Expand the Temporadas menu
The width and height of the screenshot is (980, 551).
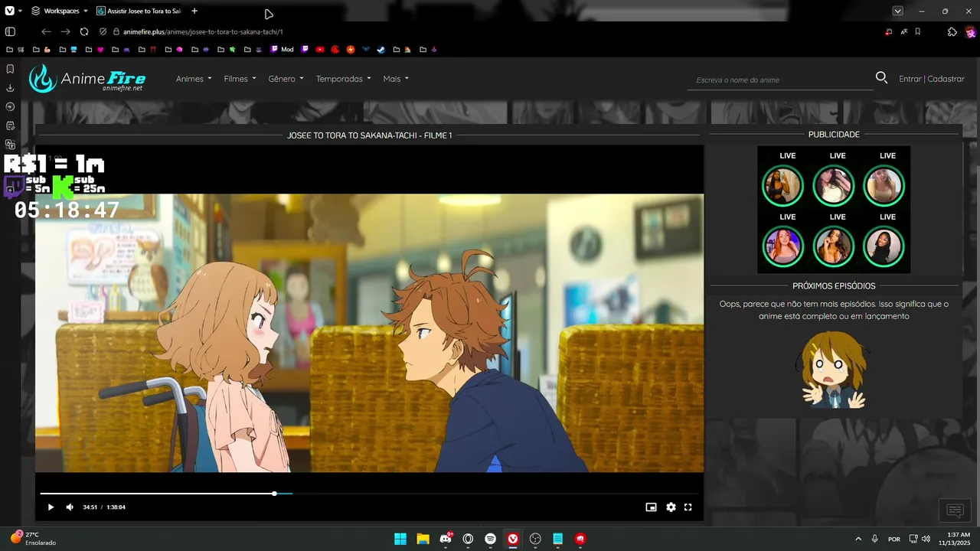tap(343, 79)
